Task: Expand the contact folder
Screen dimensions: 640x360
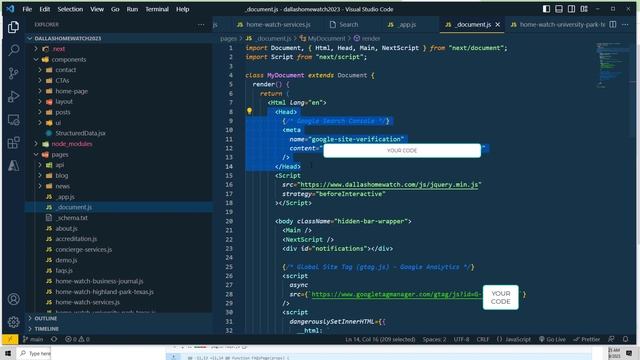Action: click(x=40, y=70)
